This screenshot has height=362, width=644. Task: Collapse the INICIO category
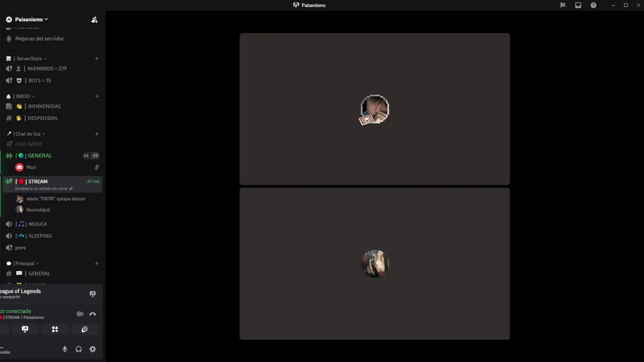(25, 97)
